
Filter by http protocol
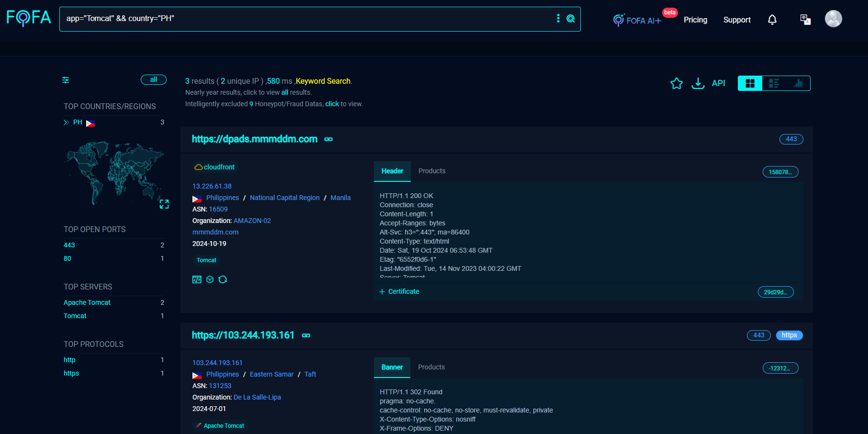[69, 360]
